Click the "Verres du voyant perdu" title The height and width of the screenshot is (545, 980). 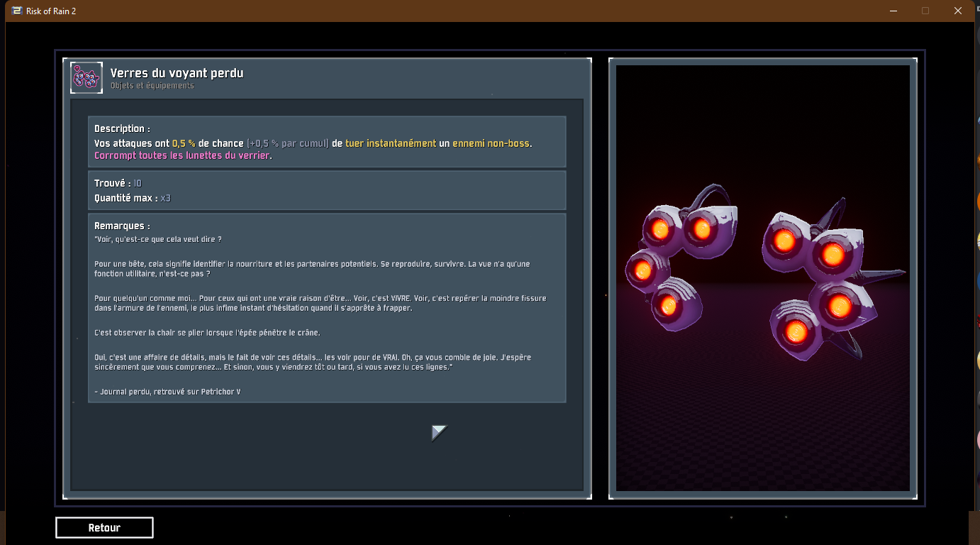point(177,73)
